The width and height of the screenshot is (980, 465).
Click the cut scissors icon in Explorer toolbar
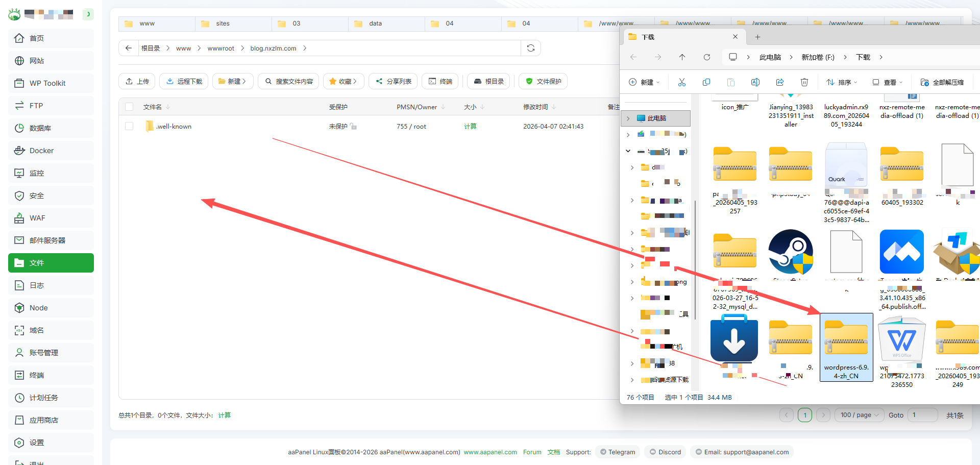[681, 82]
